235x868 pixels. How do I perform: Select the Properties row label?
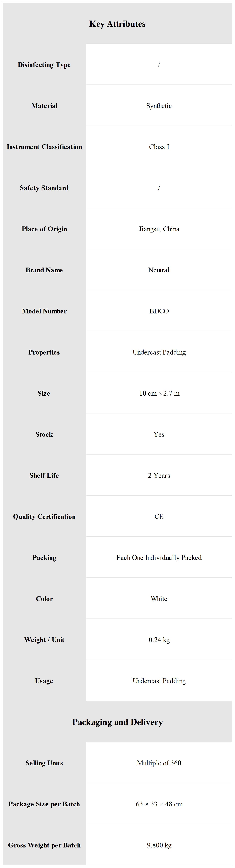44,352
